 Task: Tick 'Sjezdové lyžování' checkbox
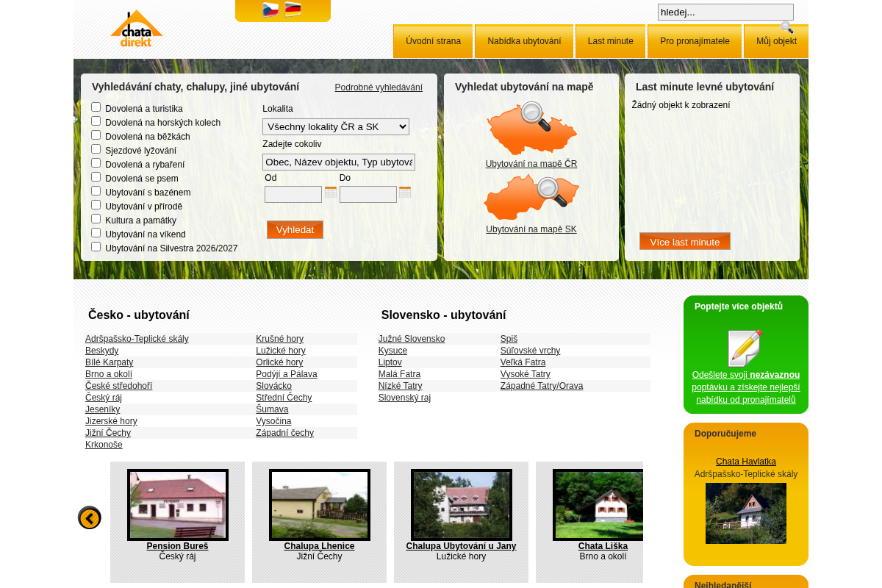point(96,149)
